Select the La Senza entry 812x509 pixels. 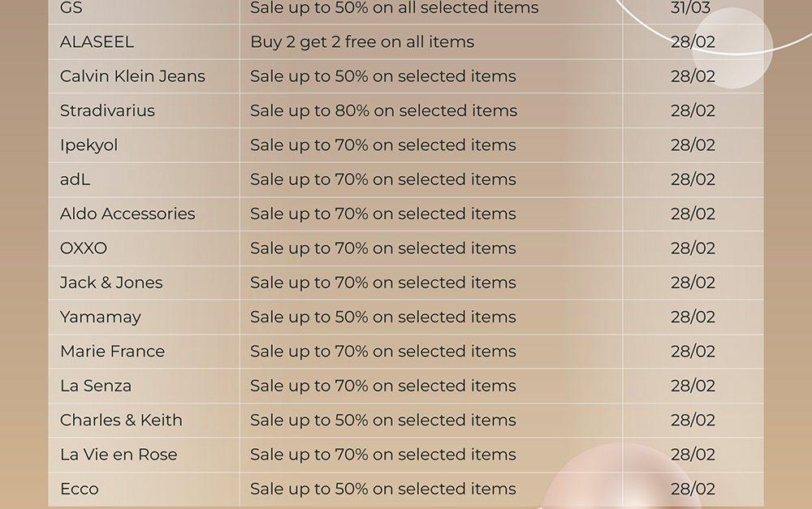tap(96, 386)
